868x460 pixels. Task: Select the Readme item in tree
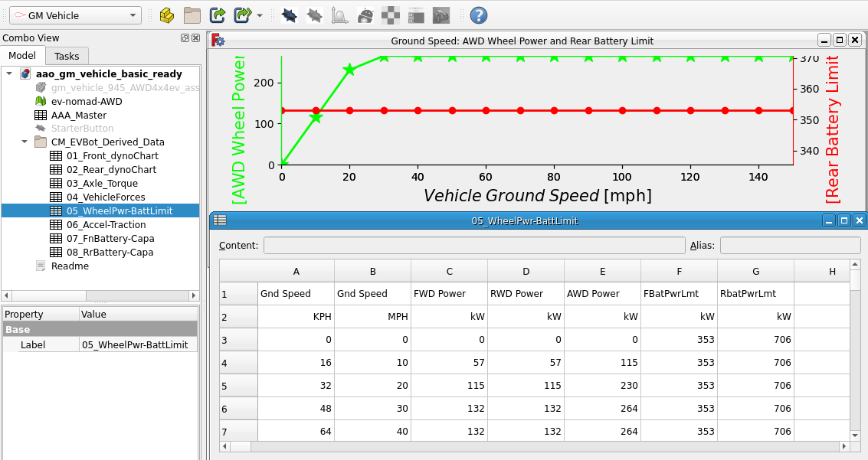(70, 266)
